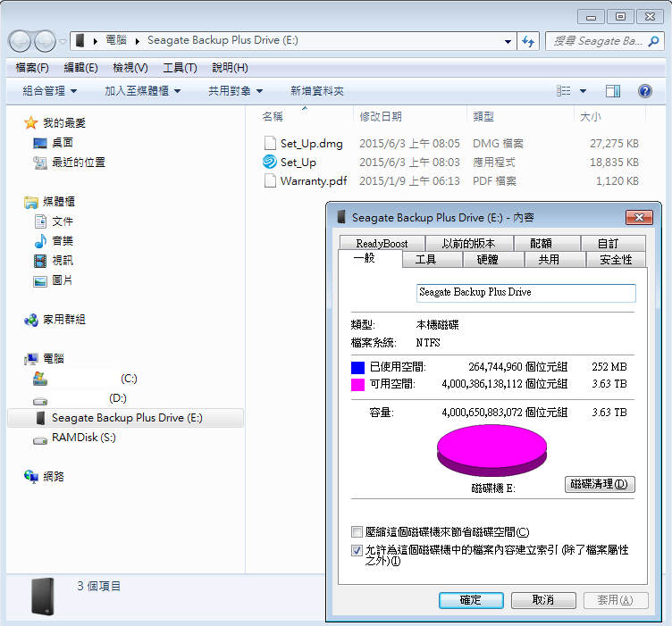Click the 取消 (Cancel) button
Image resolution: width=672 pixels, height=626 pixels.
543,600
